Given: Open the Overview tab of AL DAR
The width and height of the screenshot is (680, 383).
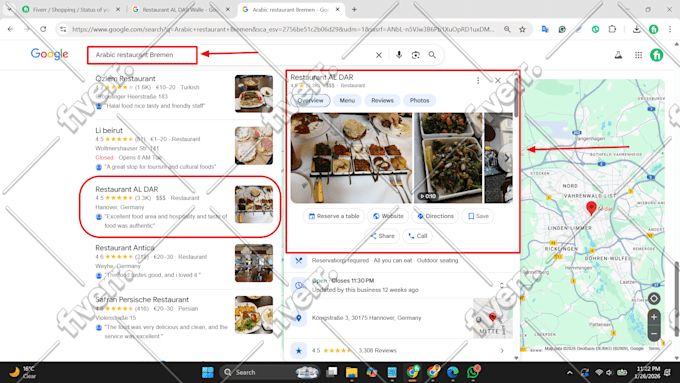Looking at the screenshot, I should pyautogui.click(x=311, y=100).
